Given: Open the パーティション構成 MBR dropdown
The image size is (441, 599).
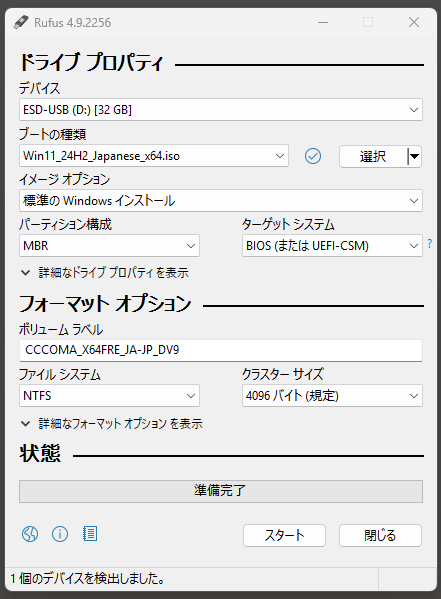Looking at the screenshot, I should (x=109, y=245).
